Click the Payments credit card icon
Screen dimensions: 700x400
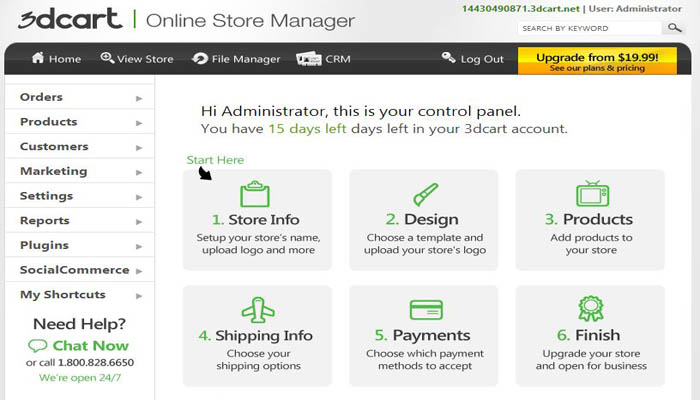click(426, 309)
